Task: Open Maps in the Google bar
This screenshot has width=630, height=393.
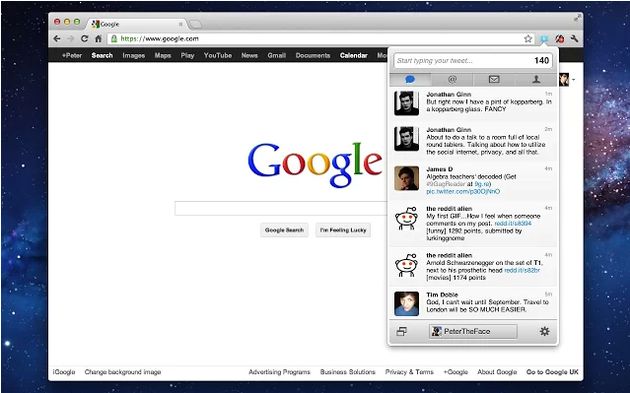Action: pyautogui.click(x=163, y=55)
